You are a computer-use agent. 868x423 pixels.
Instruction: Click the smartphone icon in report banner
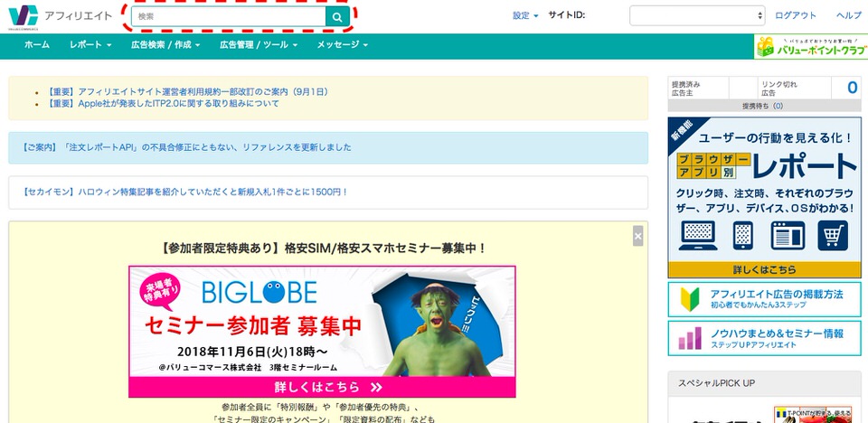[743, 235]
